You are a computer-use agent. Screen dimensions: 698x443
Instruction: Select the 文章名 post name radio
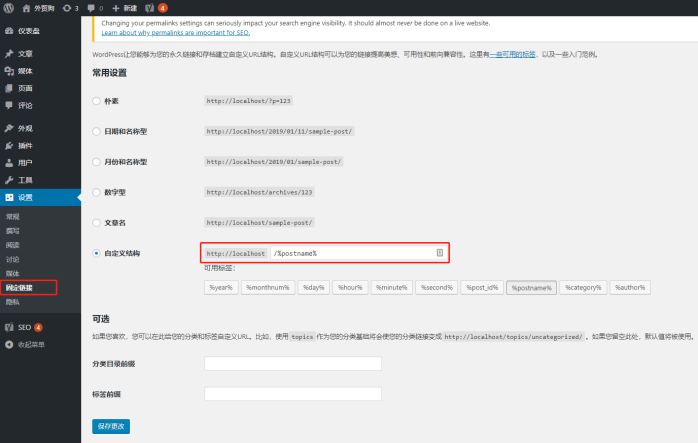pyautogui.click(x=96, y=223)
